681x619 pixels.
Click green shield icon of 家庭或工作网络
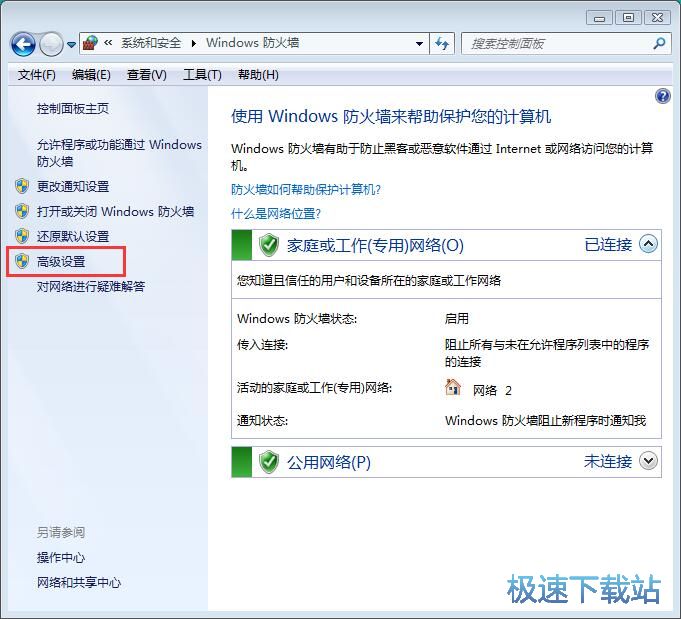coord(269,245)
